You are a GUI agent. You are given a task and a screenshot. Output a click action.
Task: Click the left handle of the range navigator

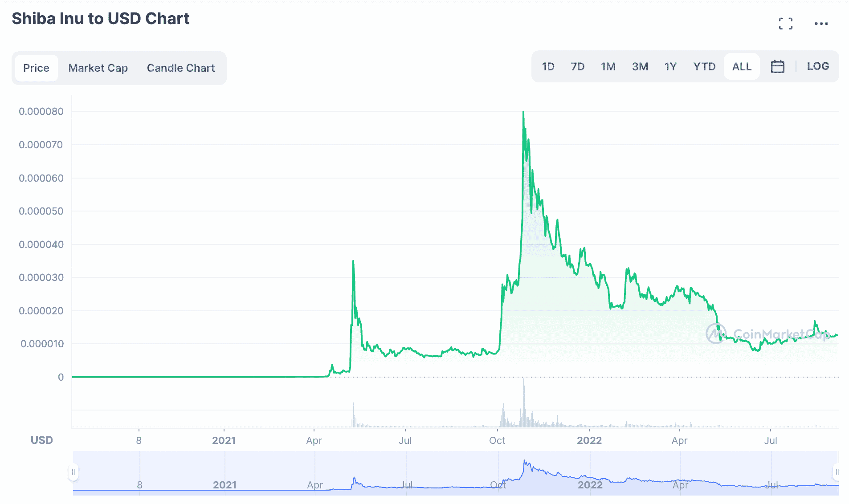73,472
